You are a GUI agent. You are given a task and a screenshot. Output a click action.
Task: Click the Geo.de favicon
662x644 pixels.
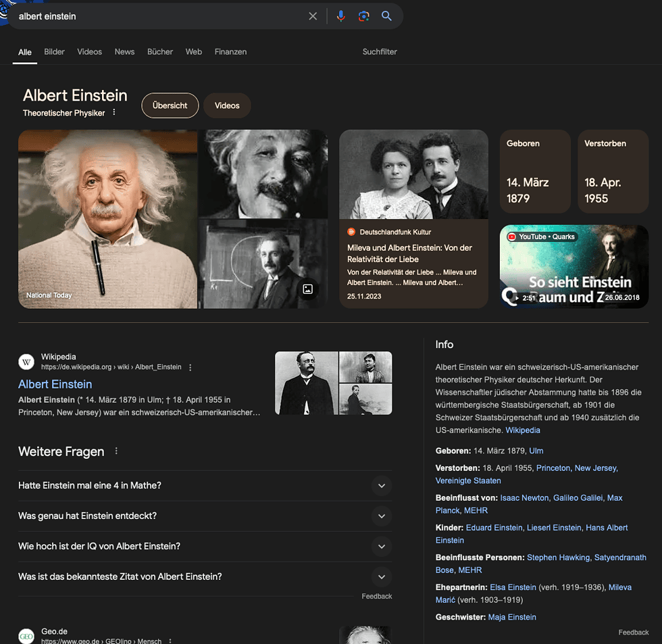coord(26,636)
